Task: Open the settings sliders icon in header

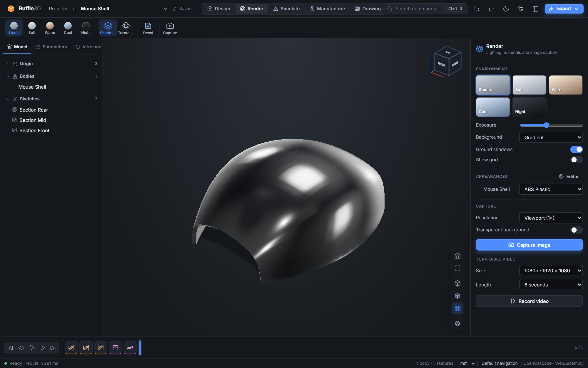Action: (x=521, y=9)
